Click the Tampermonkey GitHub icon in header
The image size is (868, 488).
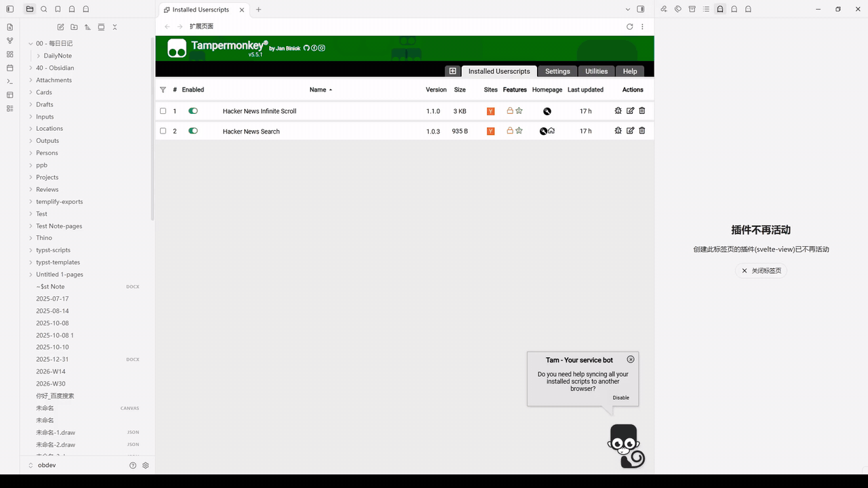click(307, 48)
